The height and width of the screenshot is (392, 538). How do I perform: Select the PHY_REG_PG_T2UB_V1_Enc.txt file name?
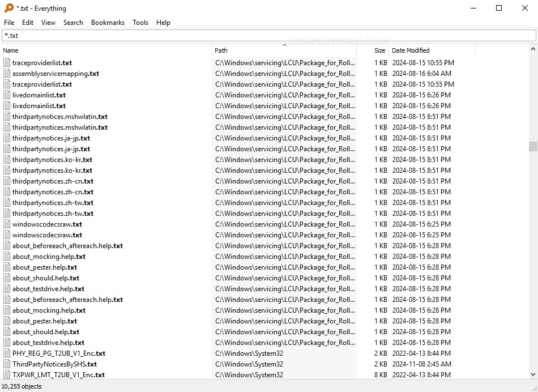click(x=59, y=353)
